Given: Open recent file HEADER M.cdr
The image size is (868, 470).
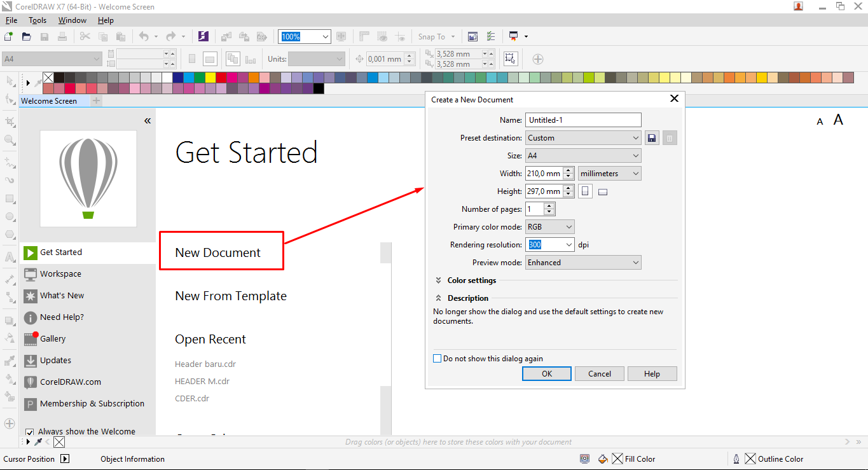Looking at the screenshot, I should coord(202,382).
